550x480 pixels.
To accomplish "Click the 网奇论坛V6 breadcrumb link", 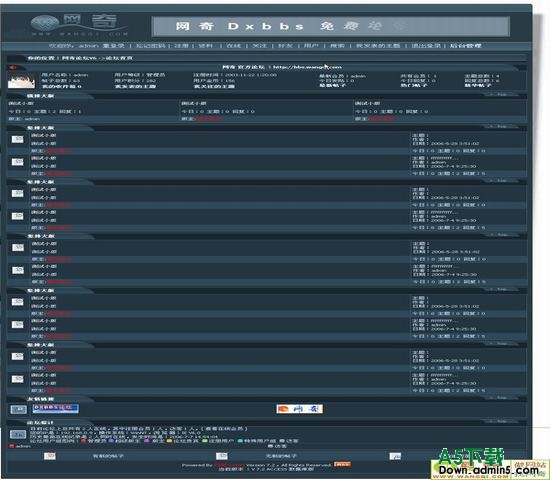I will (79, 58).
